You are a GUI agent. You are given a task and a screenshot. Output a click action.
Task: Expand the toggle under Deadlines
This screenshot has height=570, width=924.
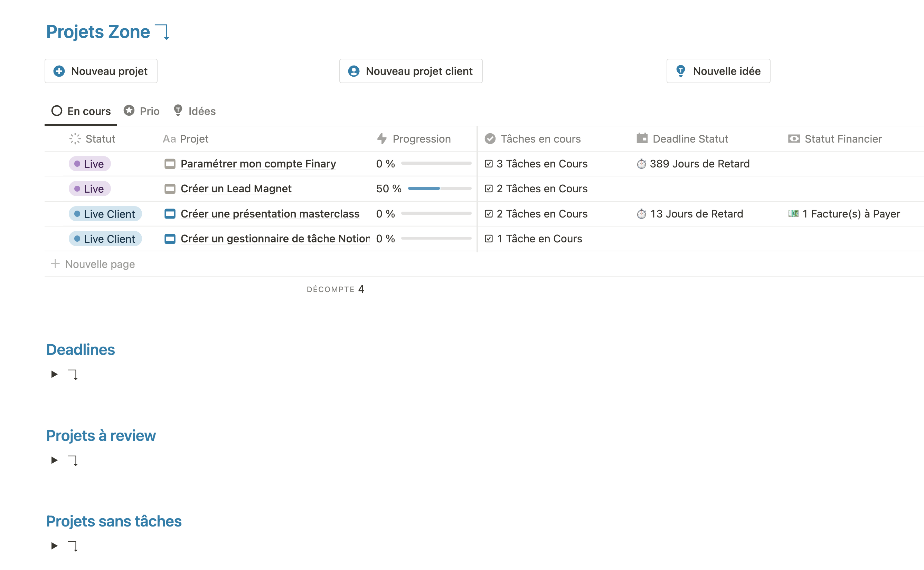[x=54, y=374]
